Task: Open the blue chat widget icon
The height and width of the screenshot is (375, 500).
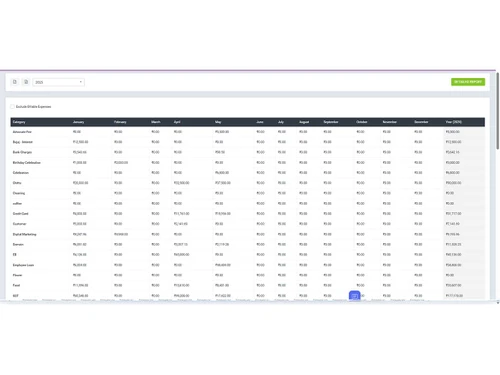Action: click(x=354, y=296)
